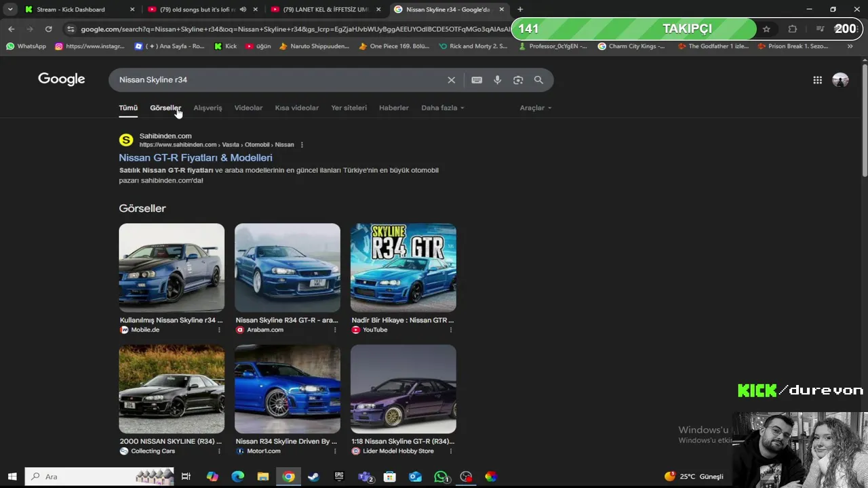Image resolution: width=868 pixels, height=488 pixels.
Task: Open more options for Sahibinden.com result
Action: (x=302, y=144)
